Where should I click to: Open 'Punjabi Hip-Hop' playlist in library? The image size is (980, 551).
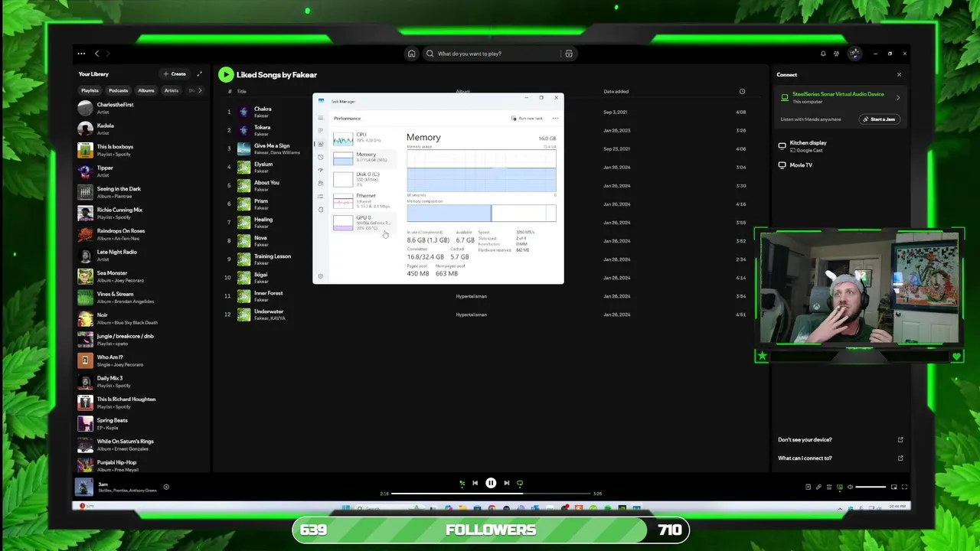(x=142, y=465)
